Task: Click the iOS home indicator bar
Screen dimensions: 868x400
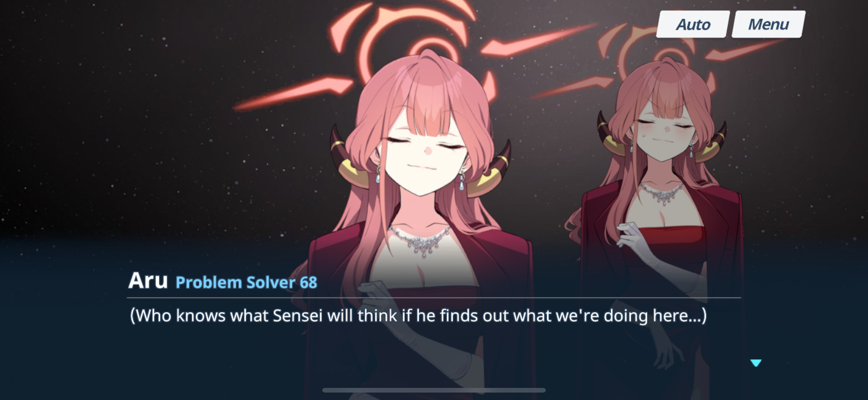Action: [x=434, y=390]
